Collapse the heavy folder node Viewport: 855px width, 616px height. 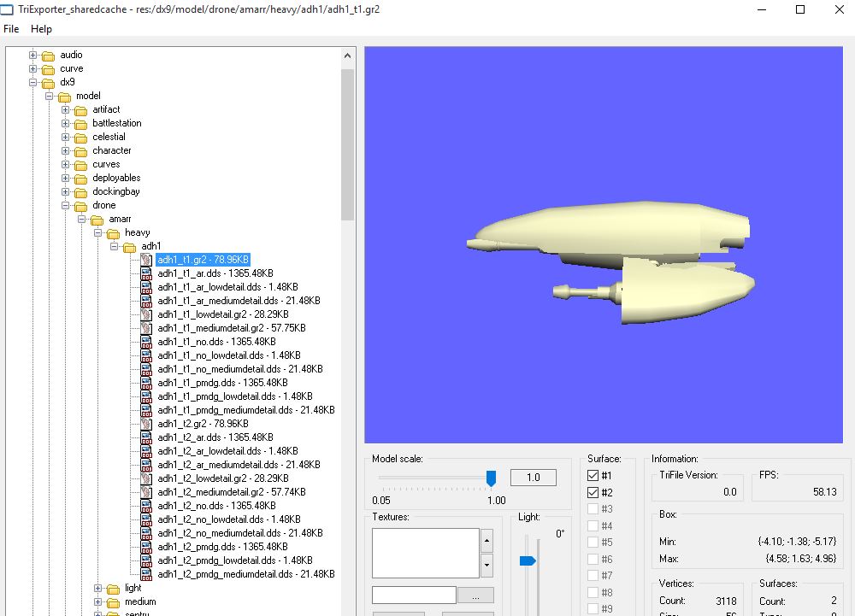[x=98, y=232]
